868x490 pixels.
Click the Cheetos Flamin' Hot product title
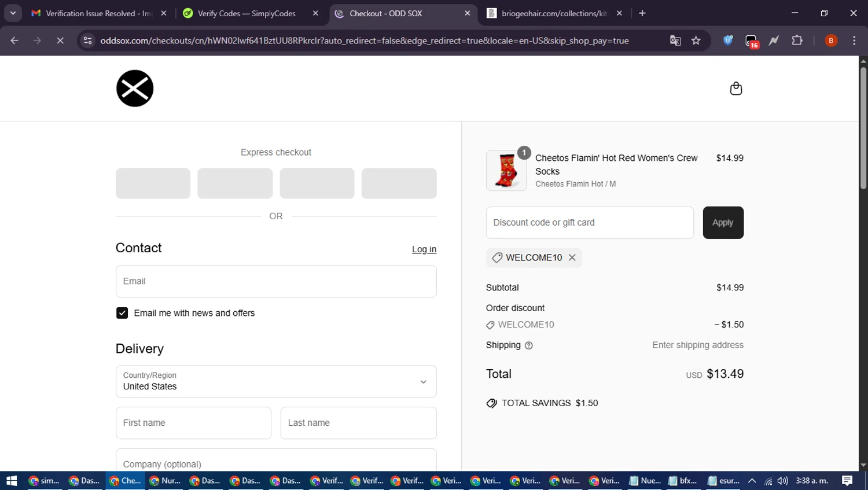pyautogui.click(x=616, y=165)
